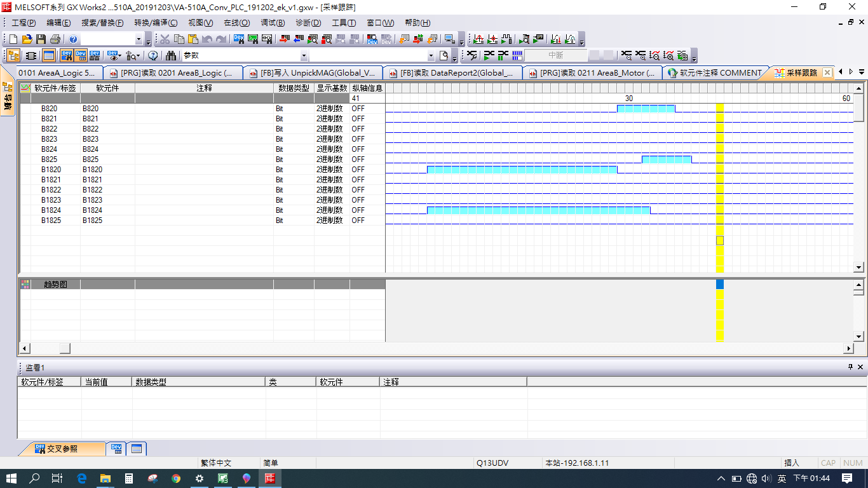This screenshot has width=868, height=488.
Task: Open Google Chrome from the taskbar
Action: (176, 478)
